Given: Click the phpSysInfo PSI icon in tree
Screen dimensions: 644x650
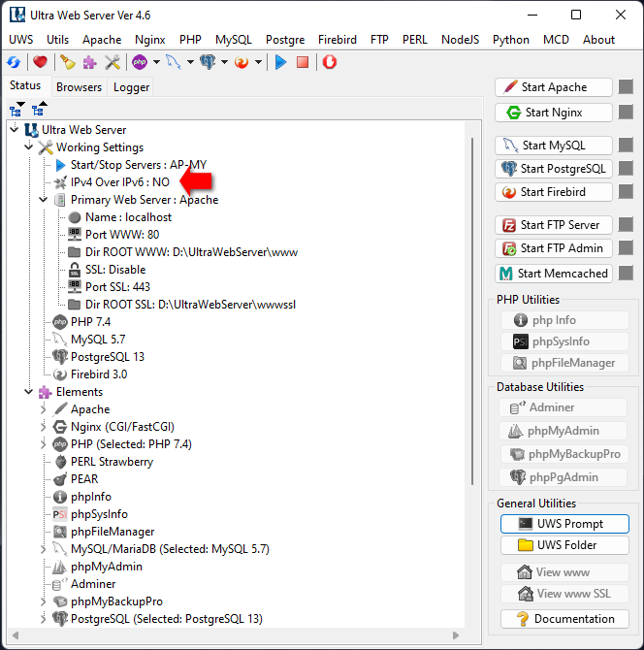Looking at the screenshot, I should [60, 514].
